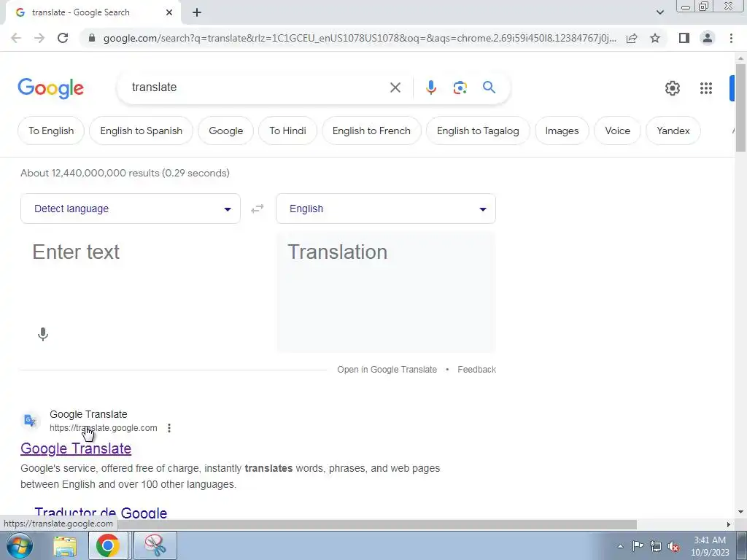Open the Traductor de Google sublink

pos(101,513)
